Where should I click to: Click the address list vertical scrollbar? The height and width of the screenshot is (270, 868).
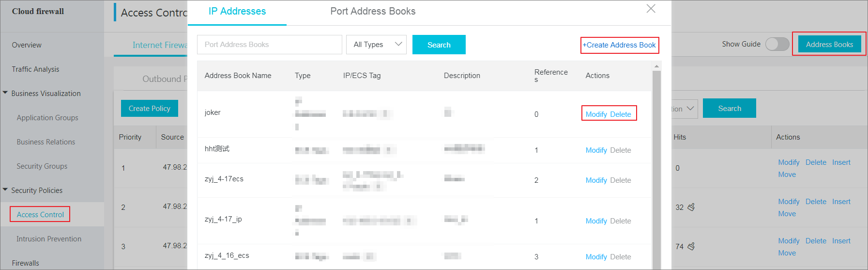(656, 170)
